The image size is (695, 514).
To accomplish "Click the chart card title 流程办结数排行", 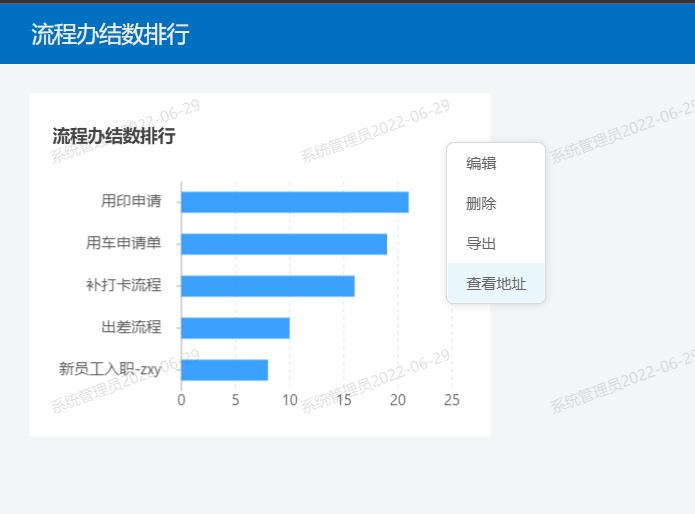I will pyautogui.click(x=114, y=136).
